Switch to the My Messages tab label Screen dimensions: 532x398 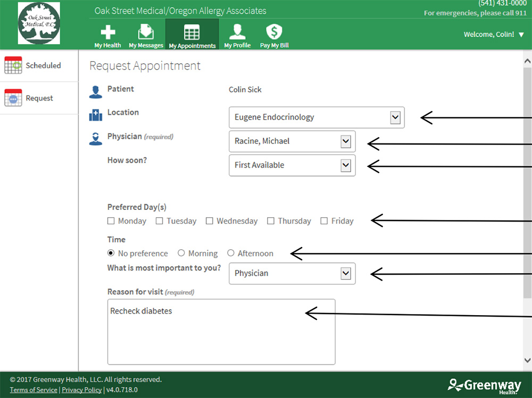pyautogui.click(x=146, y=45)
